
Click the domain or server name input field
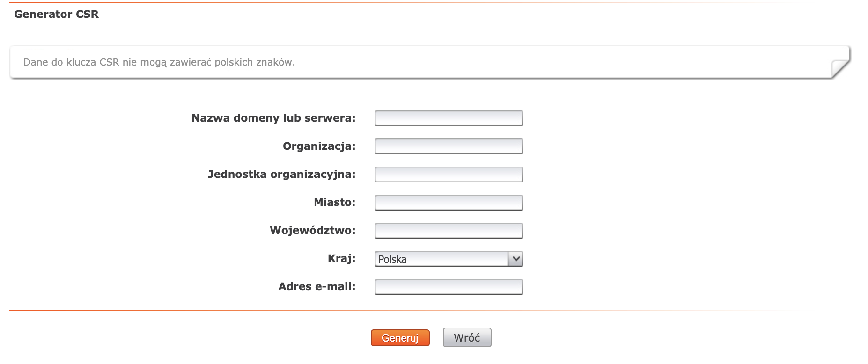449,118
